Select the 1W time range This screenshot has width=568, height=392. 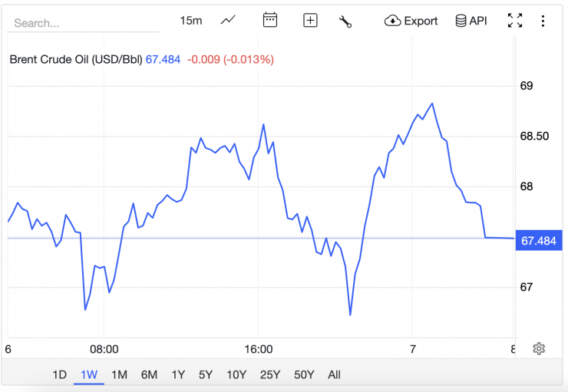coord(89,375)
